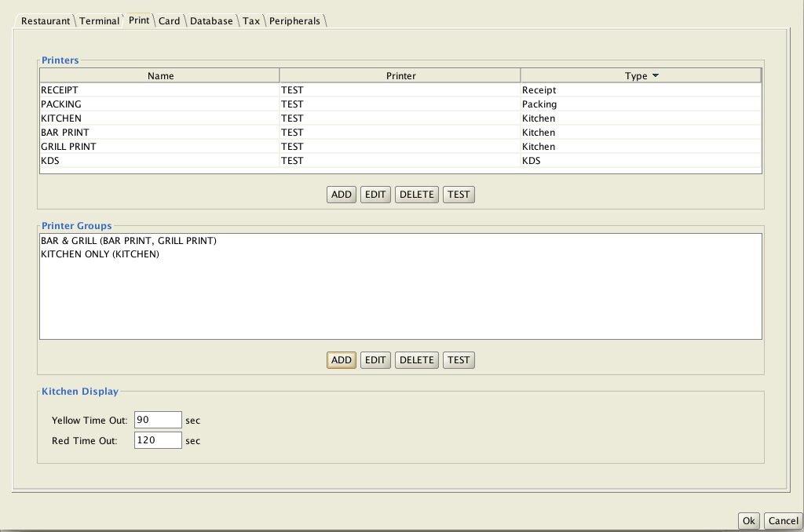804x532 pixels.
Task: Select the BAR & GRILL printer group
Action: 129,241
